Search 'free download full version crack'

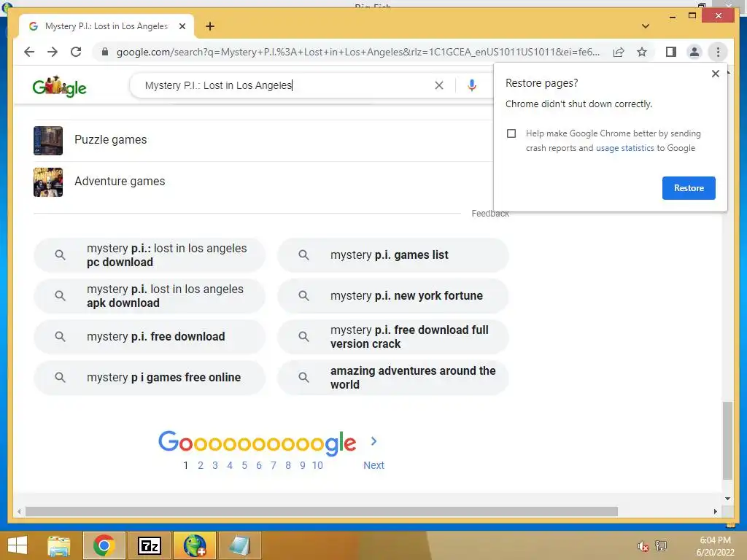click(x=393, y=337)
